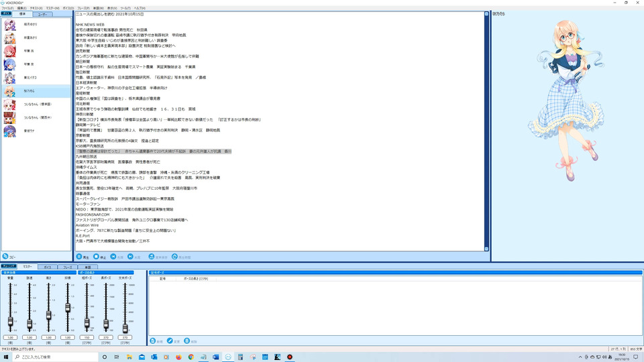644x362 pixels.
Task: Click the Aviation Wire text line
Action: (87, 225)
